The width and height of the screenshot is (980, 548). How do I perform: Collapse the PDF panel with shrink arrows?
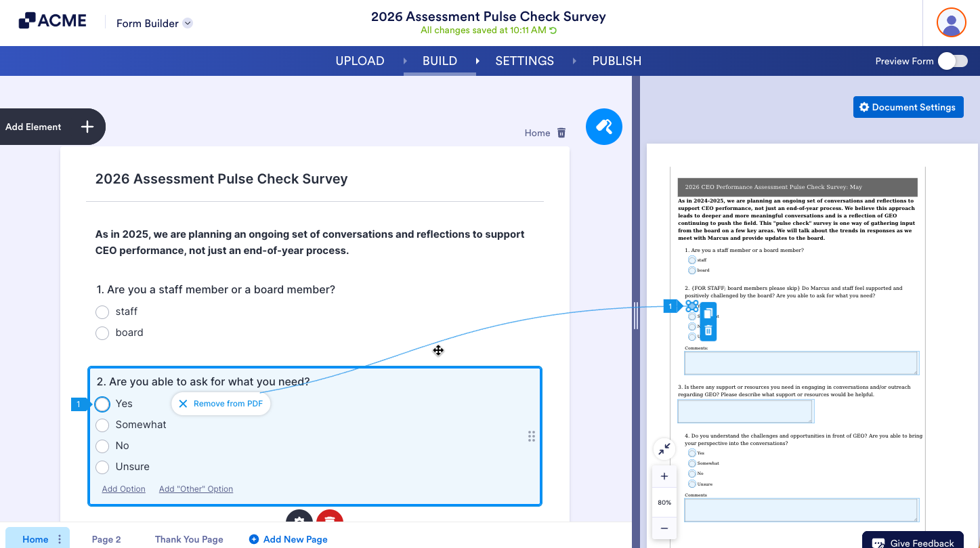664,448
